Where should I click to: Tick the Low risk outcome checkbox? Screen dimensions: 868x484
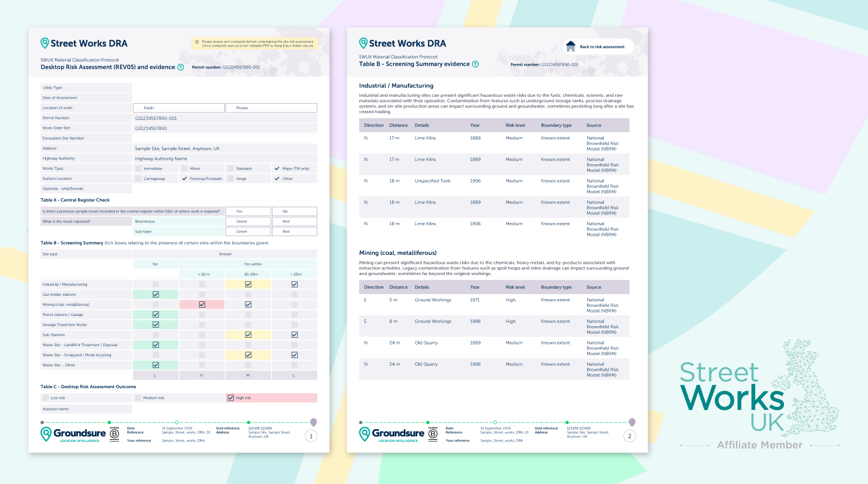click(x=45, y=398)
